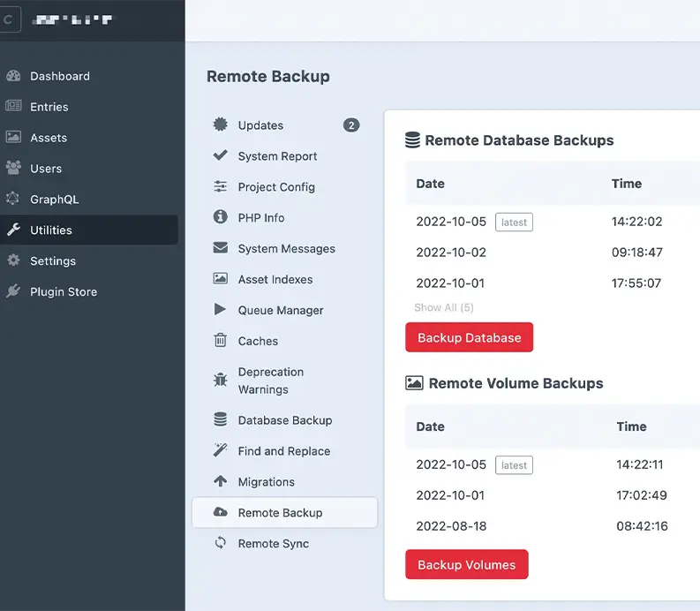Open the System Report utility

point(277,156)
